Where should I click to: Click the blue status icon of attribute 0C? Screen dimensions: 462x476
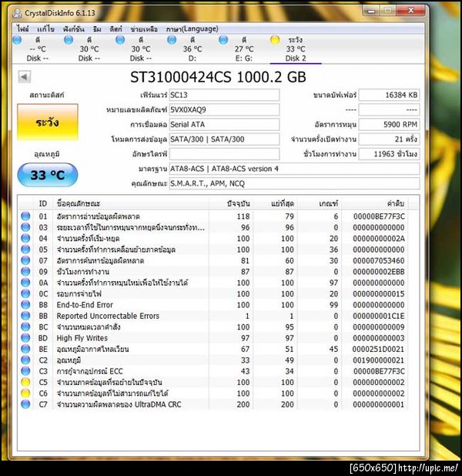(x=25, y=293)
